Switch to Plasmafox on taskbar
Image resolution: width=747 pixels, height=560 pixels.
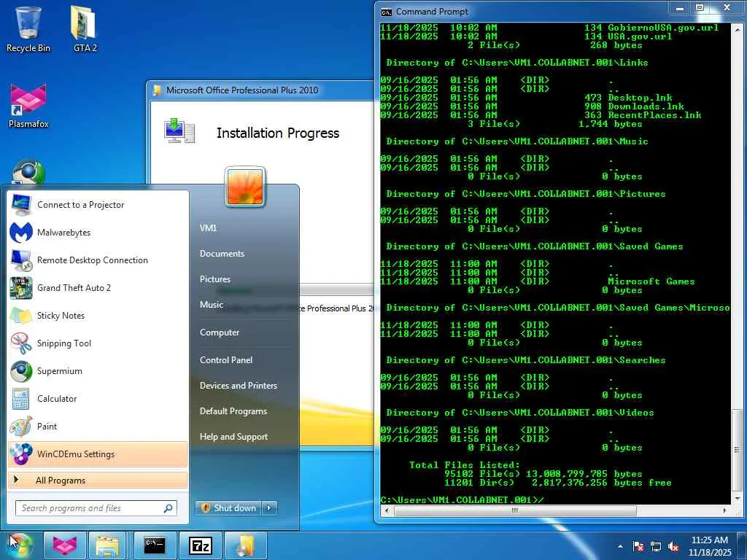[65, 545]
